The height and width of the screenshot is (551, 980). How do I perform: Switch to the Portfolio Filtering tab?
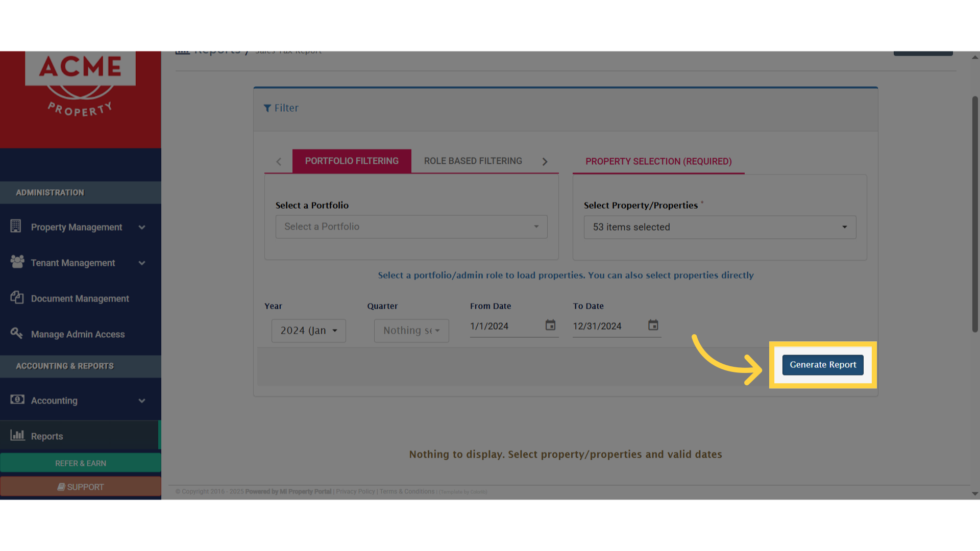[x=352, y=161]
